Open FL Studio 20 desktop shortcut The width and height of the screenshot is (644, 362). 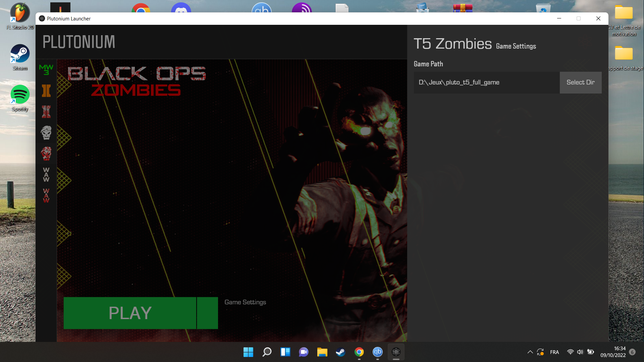(x=20, y=16)
